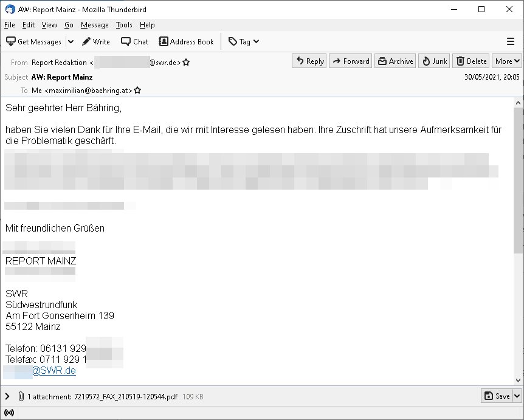524x420 pixels.
Task: Write a new message
Action: (x=96, y=42)
